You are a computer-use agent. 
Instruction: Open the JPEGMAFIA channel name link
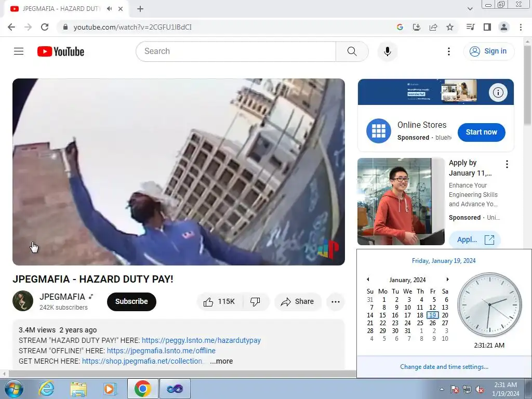click(x=62, y=297)
